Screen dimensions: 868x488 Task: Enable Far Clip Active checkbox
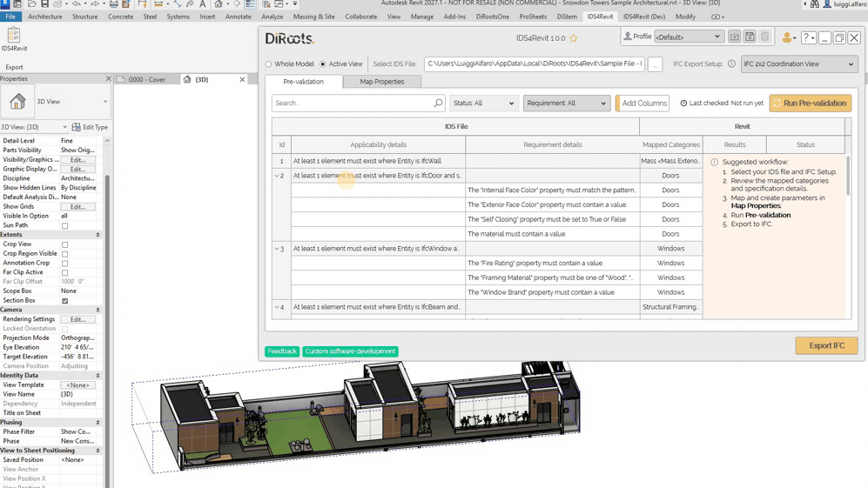pyautogui.click(x=64, y=273)
